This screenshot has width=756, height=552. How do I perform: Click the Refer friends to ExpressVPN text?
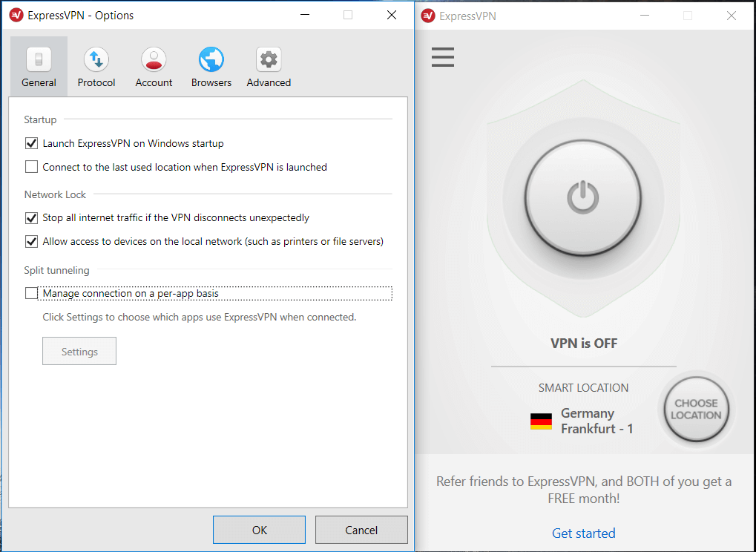583,490
